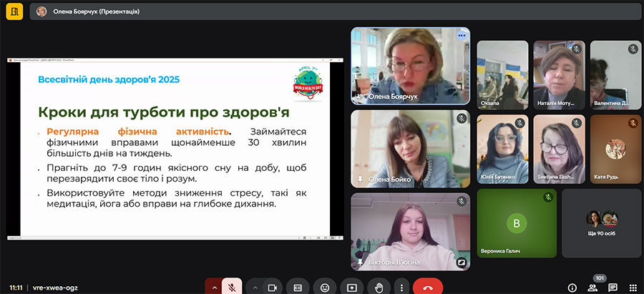
Task: Click muted mic icon on Svetlana's tile
Action: 576,123
